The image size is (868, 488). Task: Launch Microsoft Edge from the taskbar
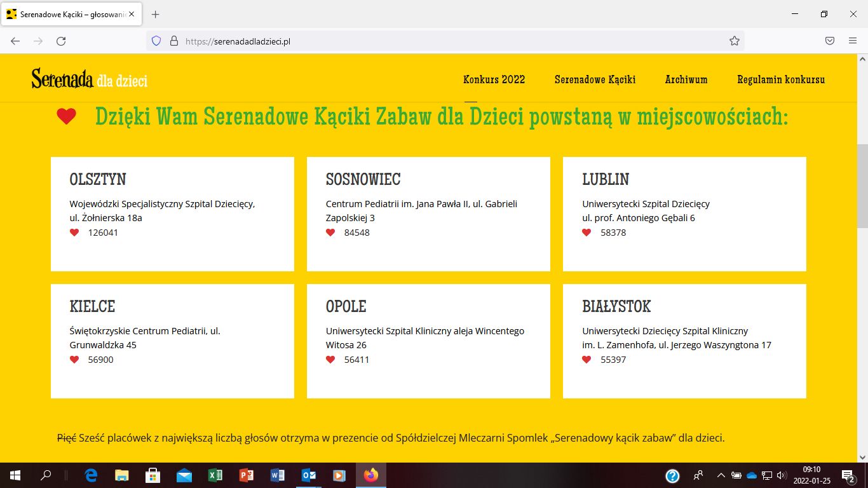(x=91, y=475)
